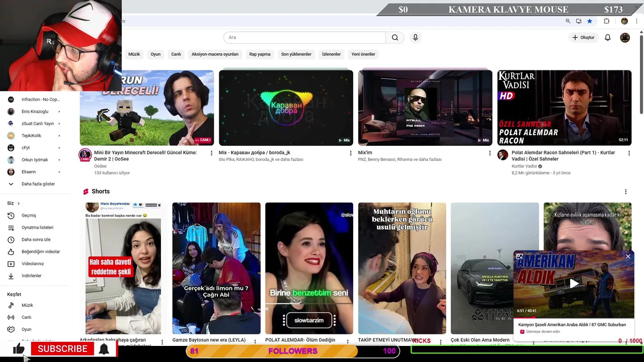Click the Oluştur create button
644x362 pixels.
(583, 38)
